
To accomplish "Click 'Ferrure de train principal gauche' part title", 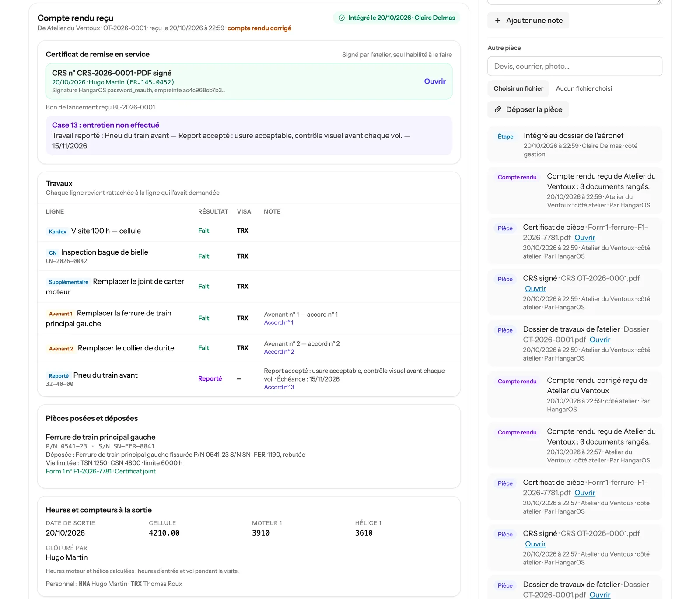I will (x=100, y=437).
